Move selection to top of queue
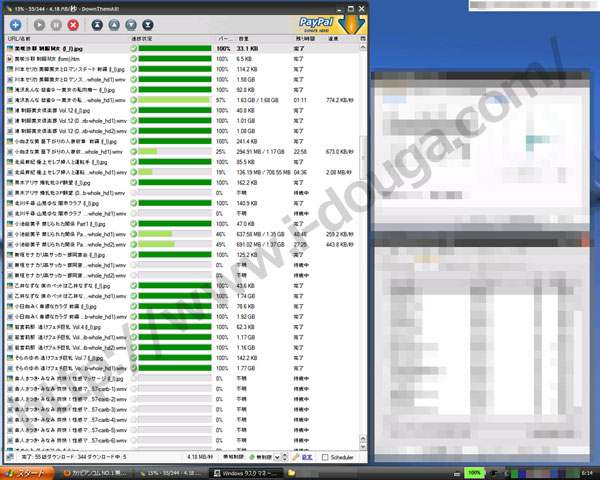600x480 pixels. 96,23
